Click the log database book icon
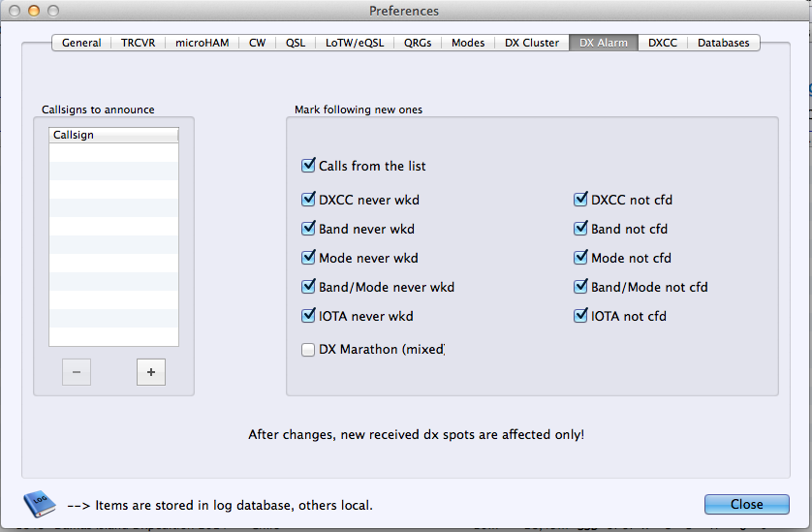Image resolution: width=812 pixels, height=532 pixels. (x=38, y=504)
